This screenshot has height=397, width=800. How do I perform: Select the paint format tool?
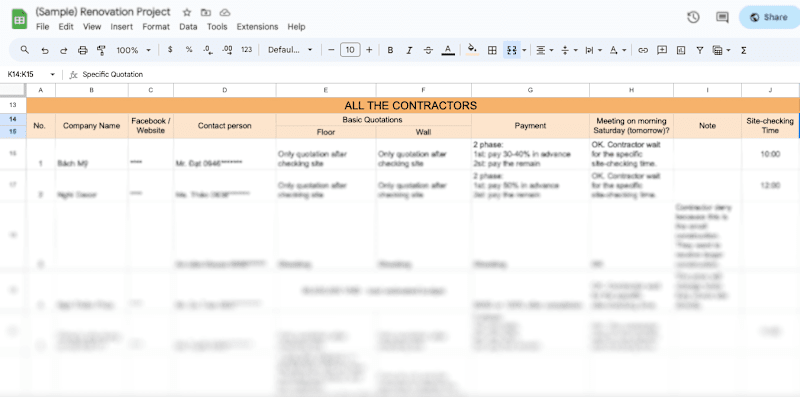tap(101, 50)
